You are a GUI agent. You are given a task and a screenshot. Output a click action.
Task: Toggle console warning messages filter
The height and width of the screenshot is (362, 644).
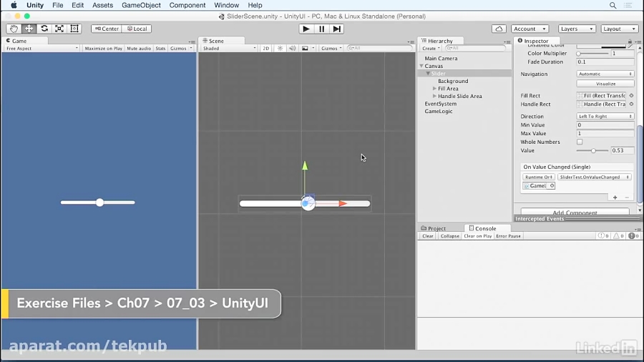(x=618, y=236)
